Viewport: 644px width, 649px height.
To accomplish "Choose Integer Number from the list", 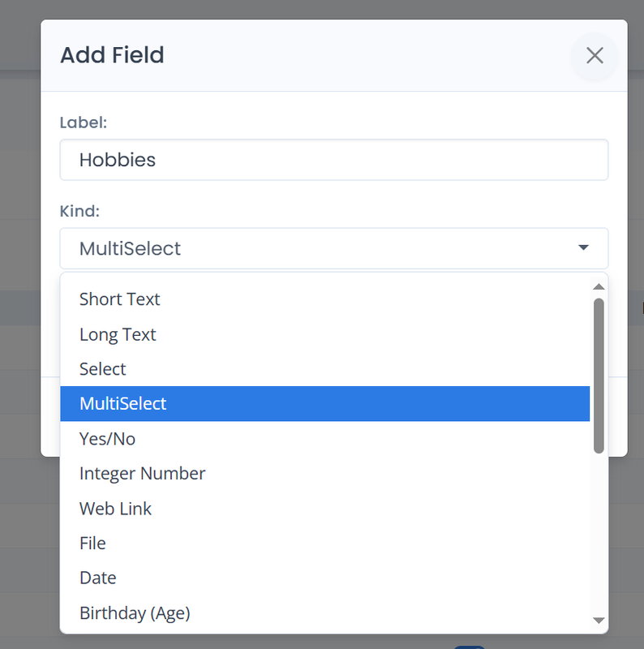I will [x=142, y=474].
